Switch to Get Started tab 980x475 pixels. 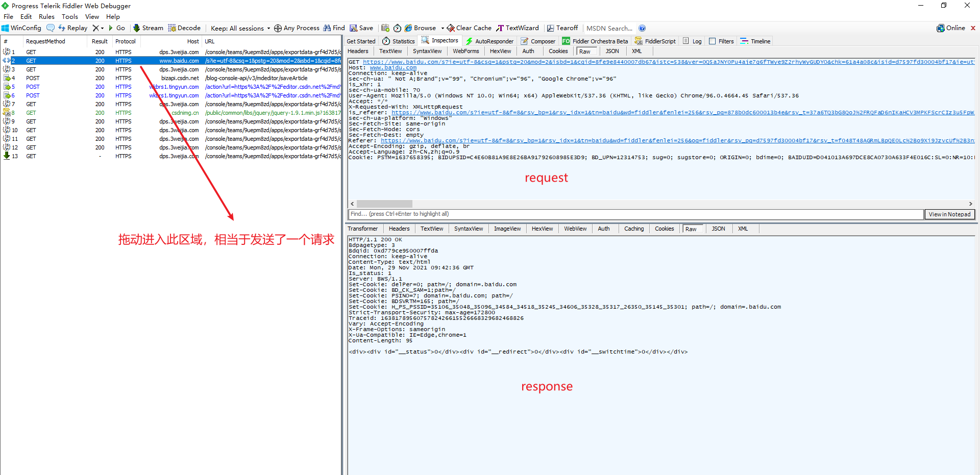(x=361, y=41)
